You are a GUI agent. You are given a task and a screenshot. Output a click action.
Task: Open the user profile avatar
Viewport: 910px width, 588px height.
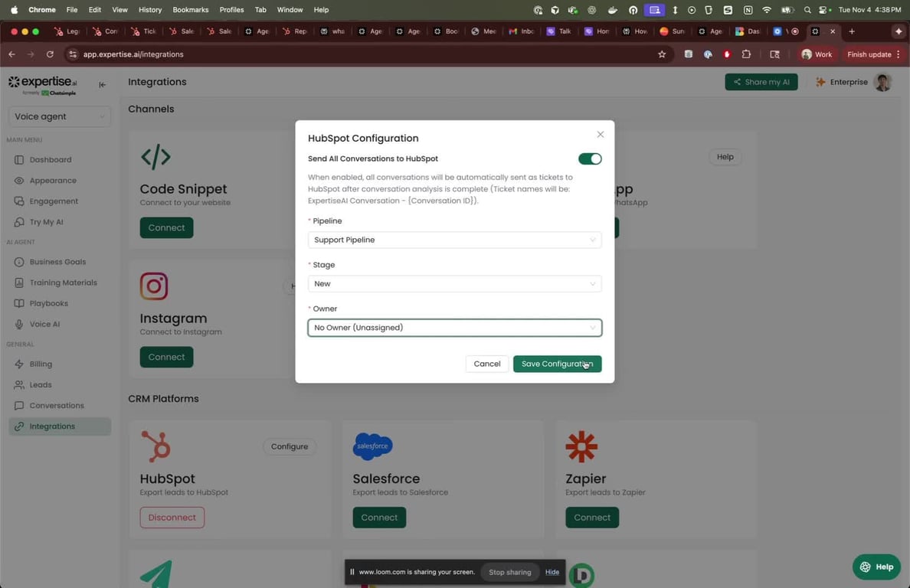click(882, 83)
